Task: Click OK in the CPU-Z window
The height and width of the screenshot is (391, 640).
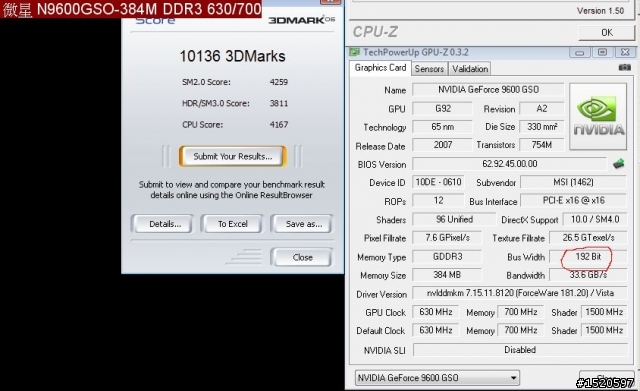Action: click(x=607, y=32)
